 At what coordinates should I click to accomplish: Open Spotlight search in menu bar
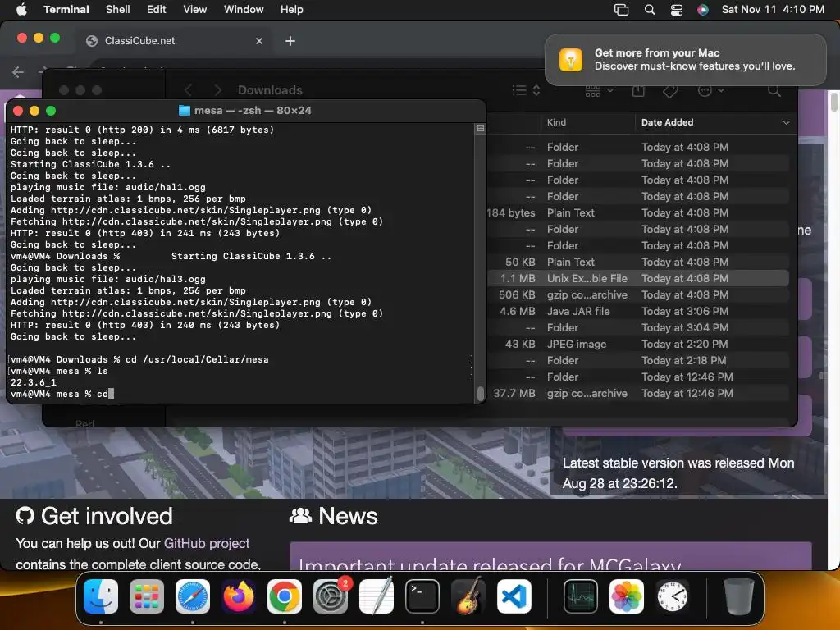pos(650,10)
